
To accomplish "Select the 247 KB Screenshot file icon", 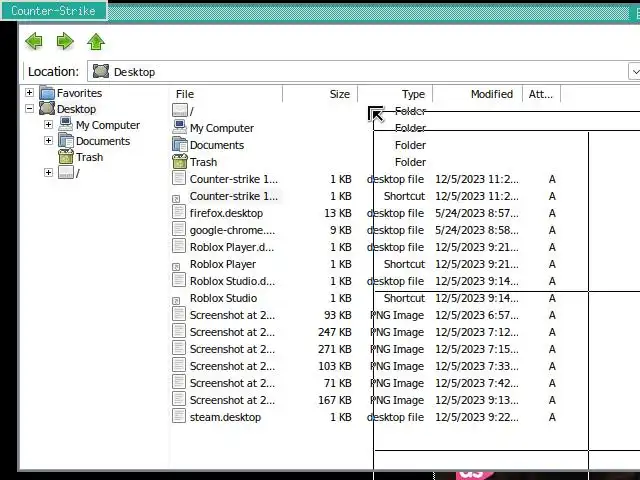I will [x=179, y=331].
